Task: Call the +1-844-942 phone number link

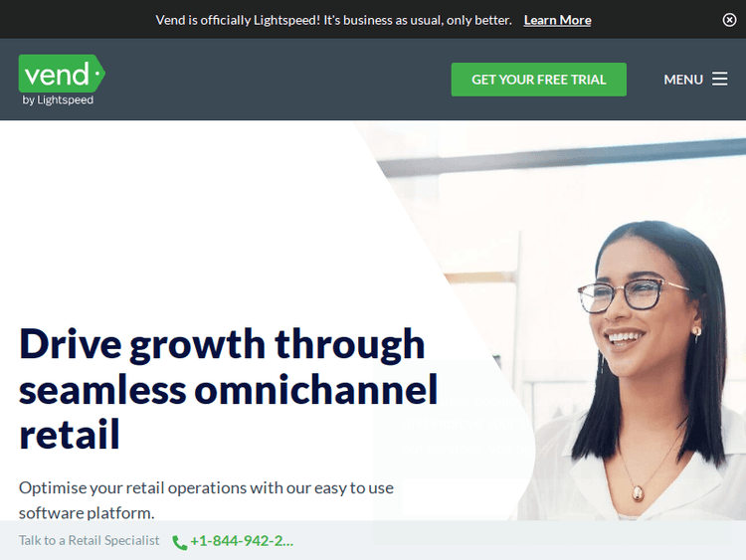Action: (x=242, y=541)
